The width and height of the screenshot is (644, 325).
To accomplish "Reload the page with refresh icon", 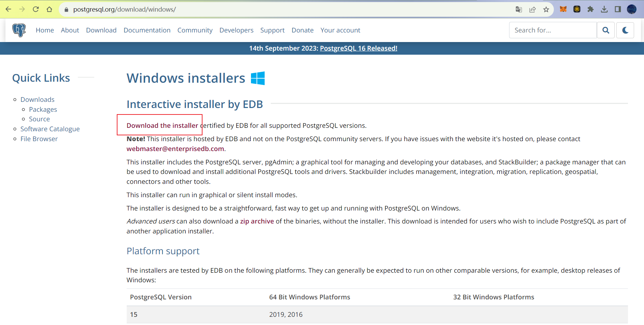I will (36, 9).
